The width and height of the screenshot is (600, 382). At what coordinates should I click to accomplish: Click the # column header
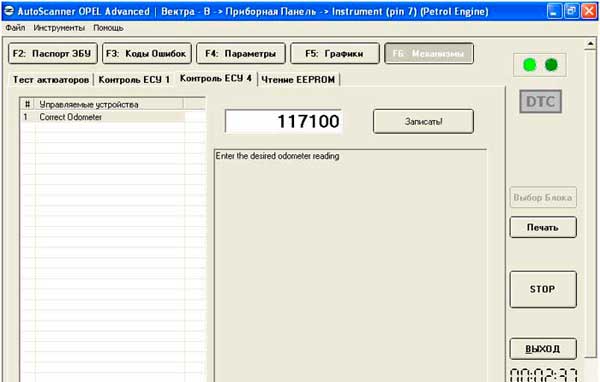click(28, 104)
